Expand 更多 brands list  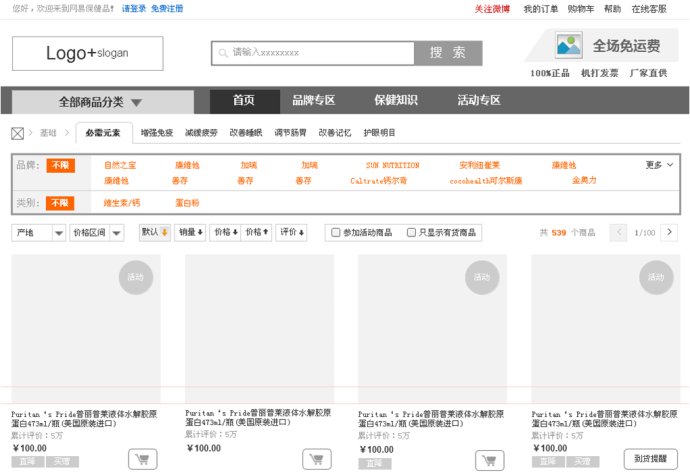(x=660, y=165)
